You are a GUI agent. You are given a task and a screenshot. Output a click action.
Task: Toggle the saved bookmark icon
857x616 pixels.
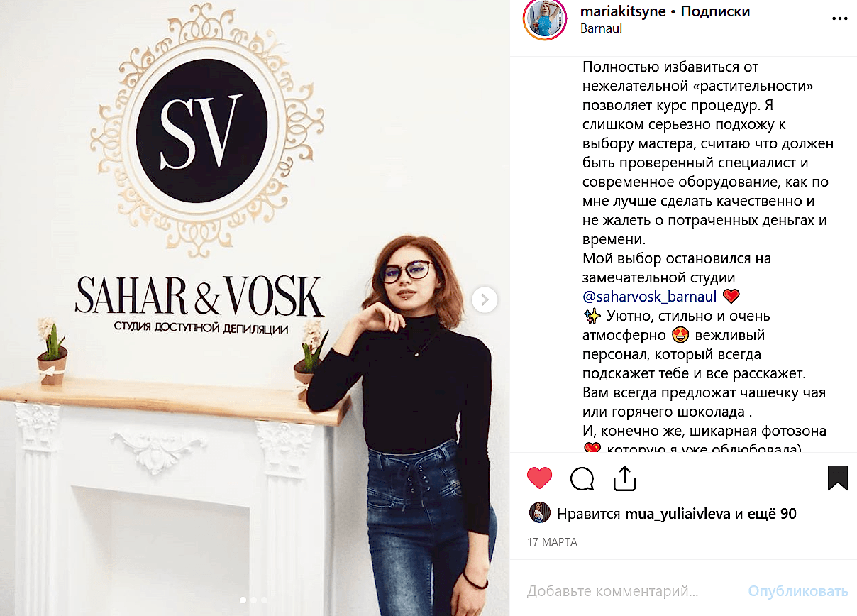[x=838, y=478]
